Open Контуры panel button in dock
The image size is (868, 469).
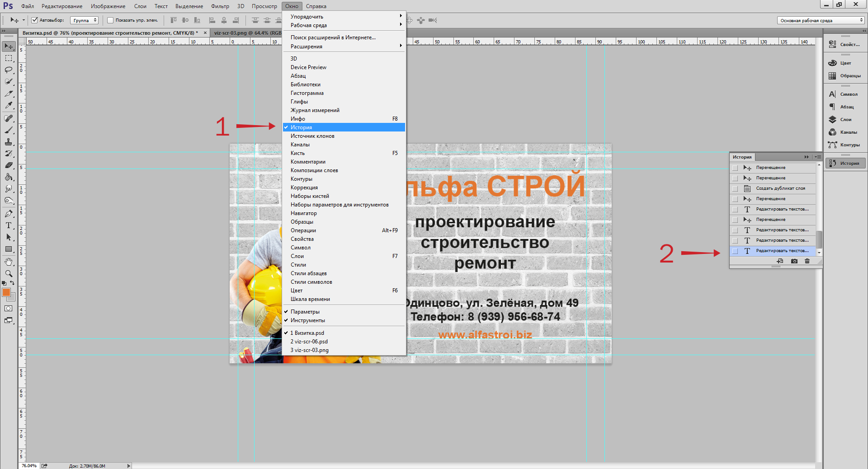tap(845, 145)
